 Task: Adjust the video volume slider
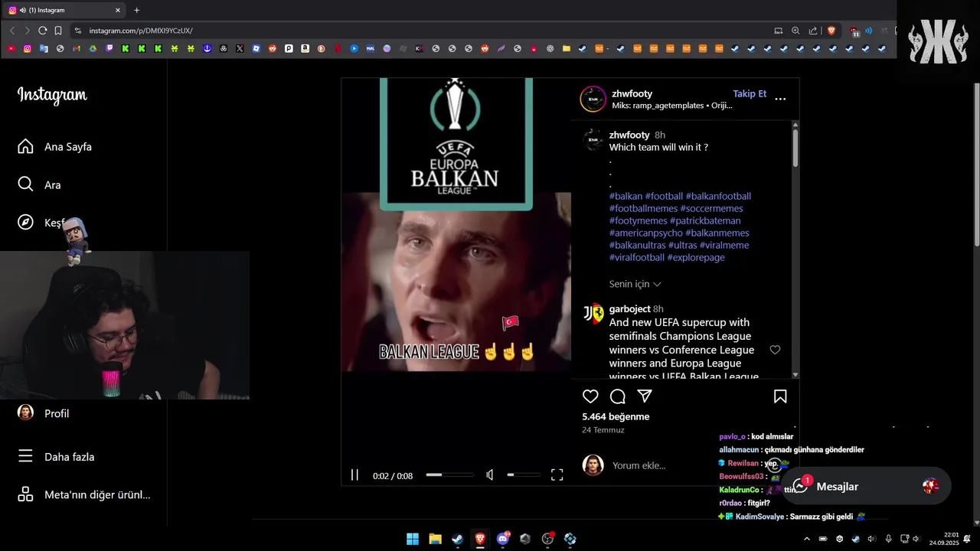(523, 475)
